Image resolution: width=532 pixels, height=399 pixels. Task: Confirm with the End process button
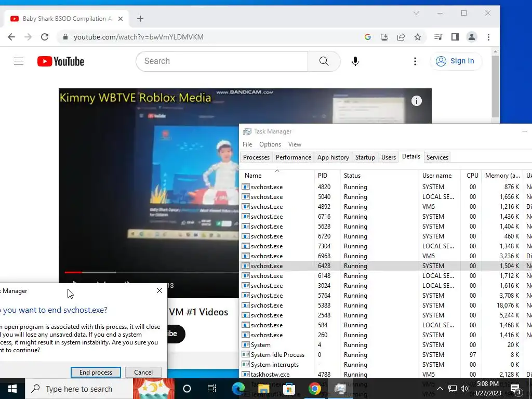click(x=96, y=372)
